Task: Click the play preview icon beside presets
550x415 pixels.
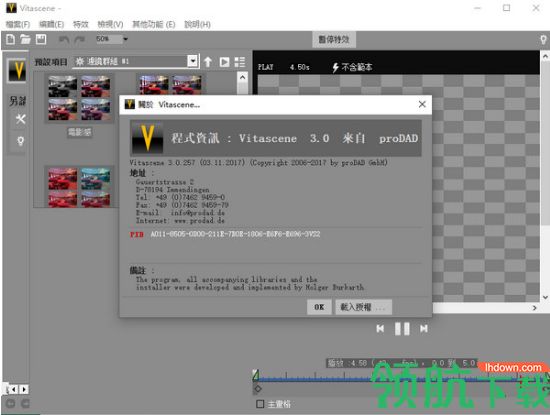Action: tap(224, 62)
